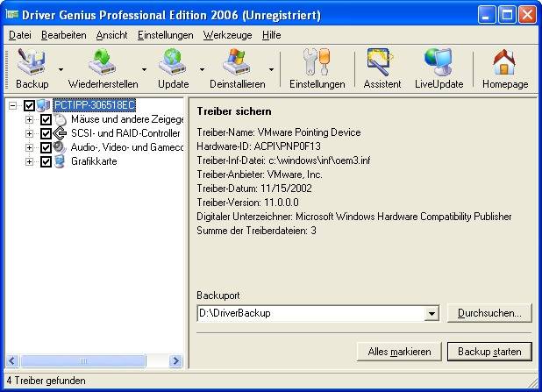Open the Update dropdown arrow
The image size is (542, 392).
[x=202, y=69]
